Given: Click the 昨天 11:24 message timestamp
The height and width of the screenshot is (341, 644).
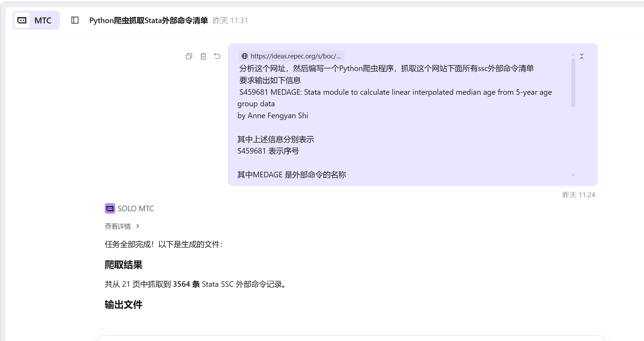Looking at the screenshot, I should click(578, 195).
